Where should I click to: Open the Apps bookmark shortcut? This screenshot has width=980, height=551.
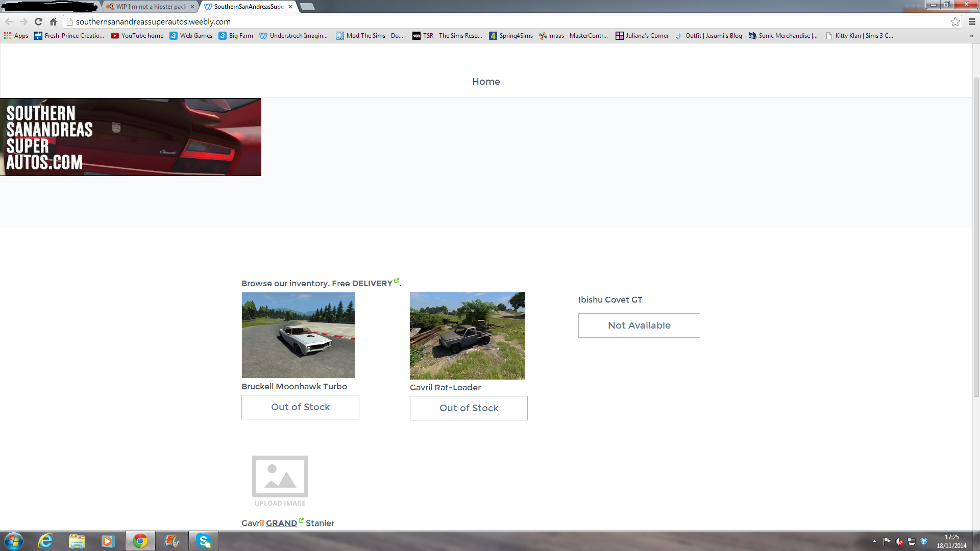click(x=16, y=36)
